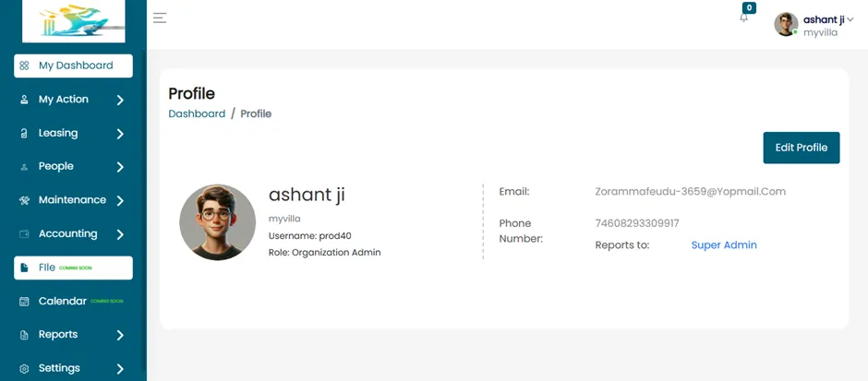Click the File document icon
868x381 pixels.
[x=24, y=268]
